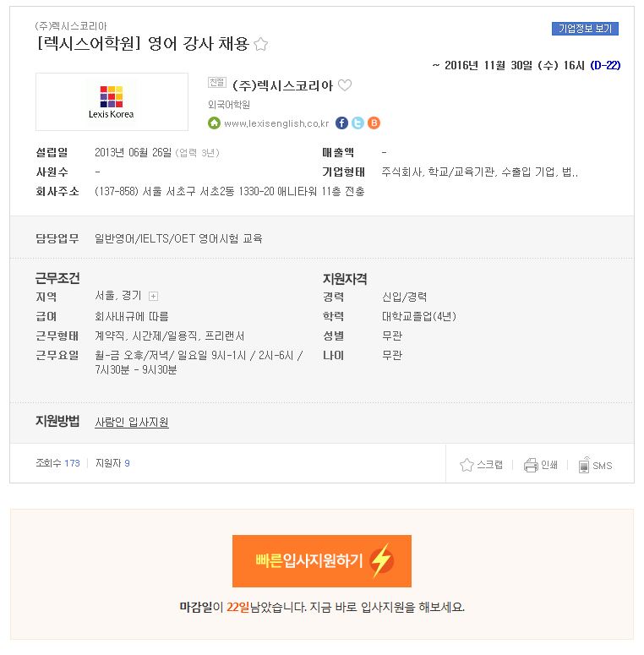Click the 스크랩 star icon
This screenshot has height=655, width=644.
[x=467, y=465]
